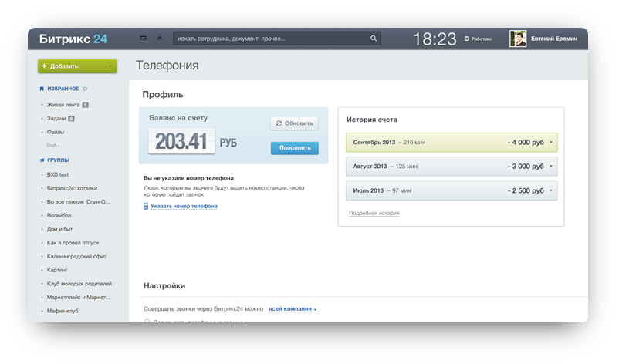
Task: Click the Обновить balance refresh button
Action: (x=295, y=123)
